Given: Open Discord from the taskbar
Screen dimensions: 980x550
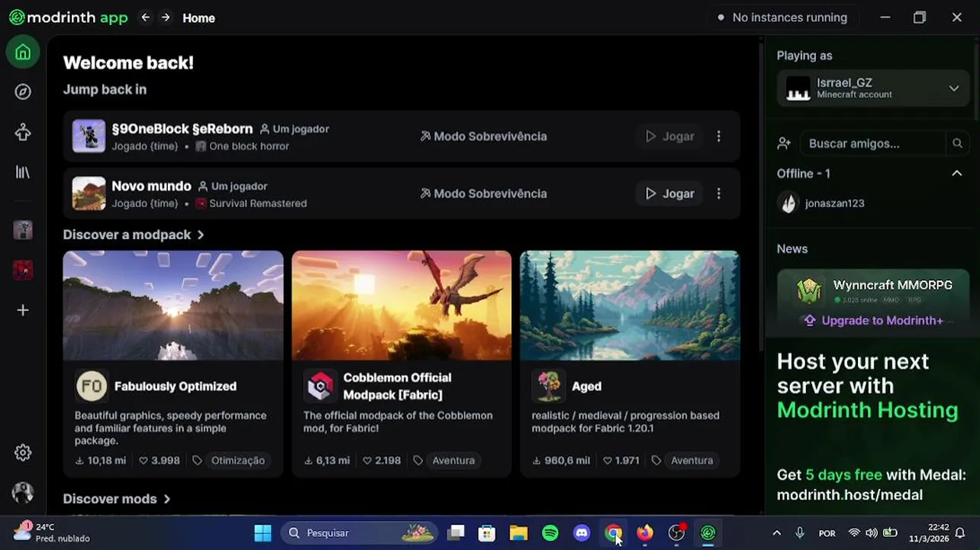Looking at the screenshot, I should click(582, 533).
